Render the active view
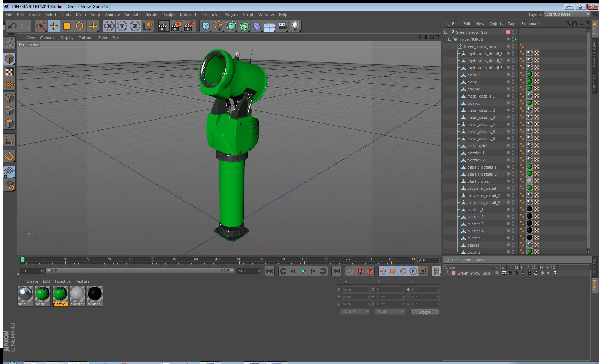 [x=163, y=26]
